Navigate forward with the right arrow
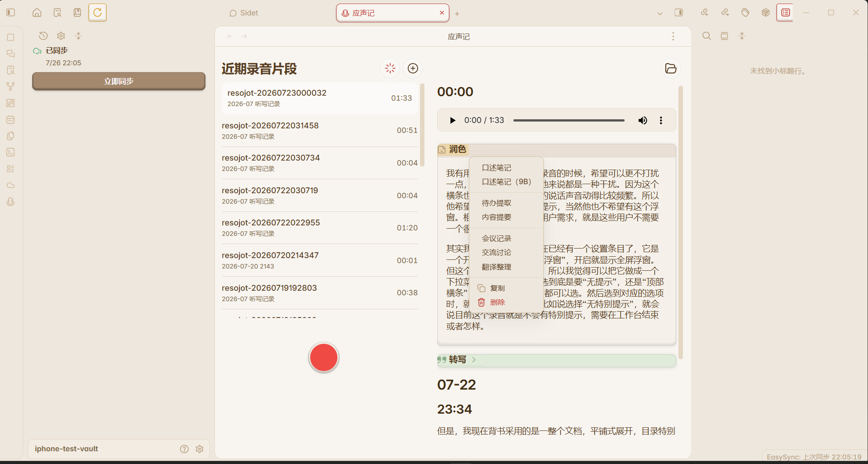The height and width of the screenshot is (464, 868). click(244, 36)
